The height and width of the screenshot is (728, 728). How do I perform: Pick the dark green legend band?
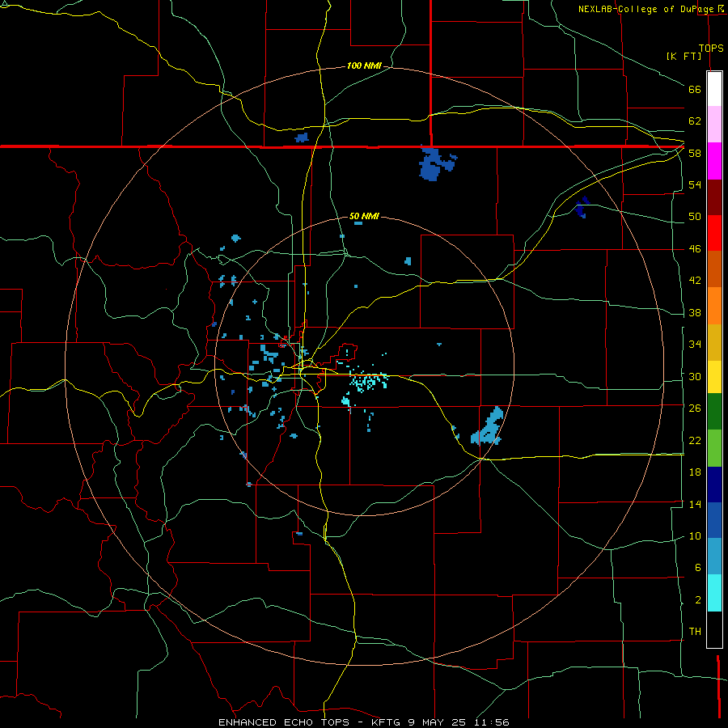click(x=714, y=412)
